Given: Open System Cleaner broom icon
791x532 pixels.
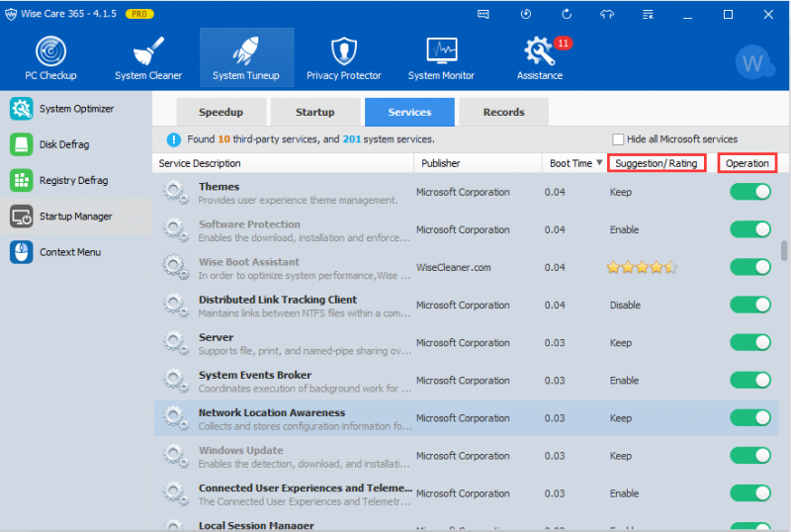Looking at the screenshot, I should tap(148, 51).
